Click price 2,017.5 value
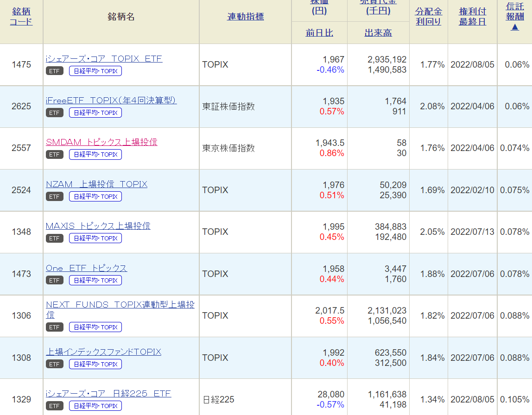 point(330,310)
